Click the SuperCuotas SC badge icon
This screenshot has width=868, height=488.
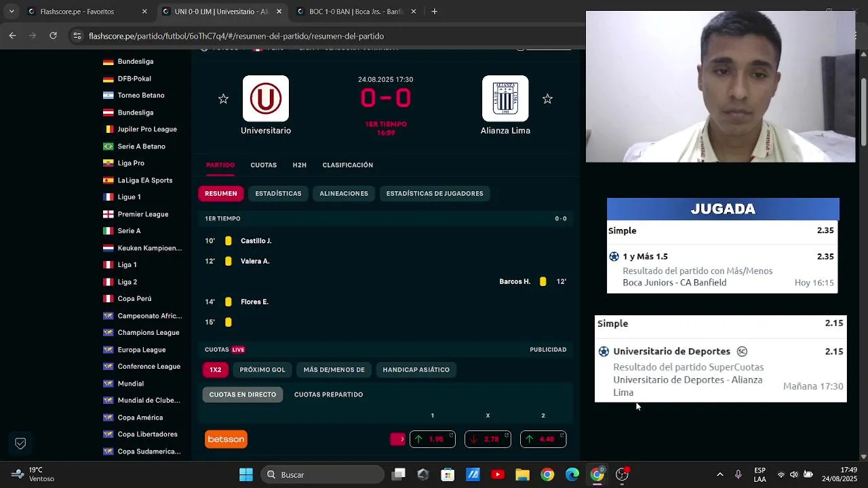point(742,351)
